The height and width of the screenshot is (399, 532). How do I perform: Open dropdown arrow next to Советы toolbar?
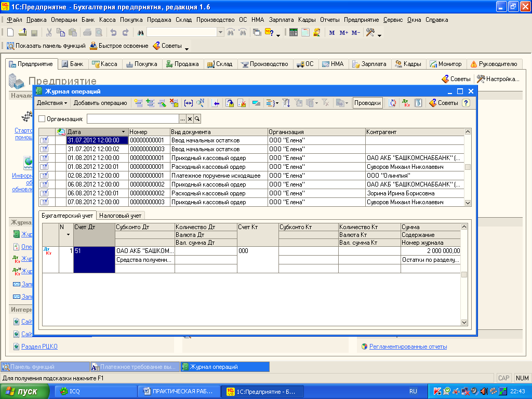(x=187, y=48)
